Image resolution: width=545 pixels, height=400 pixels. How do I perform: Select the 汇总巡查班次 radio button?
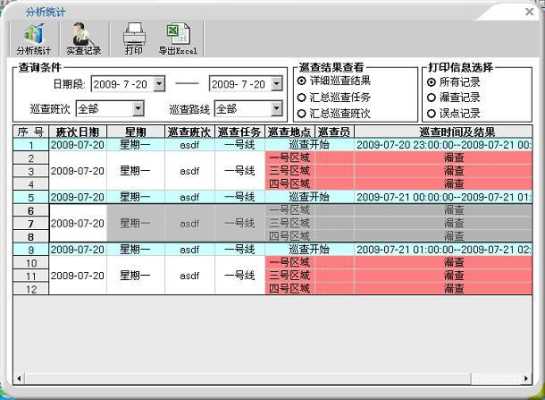(x=302, y=113)
